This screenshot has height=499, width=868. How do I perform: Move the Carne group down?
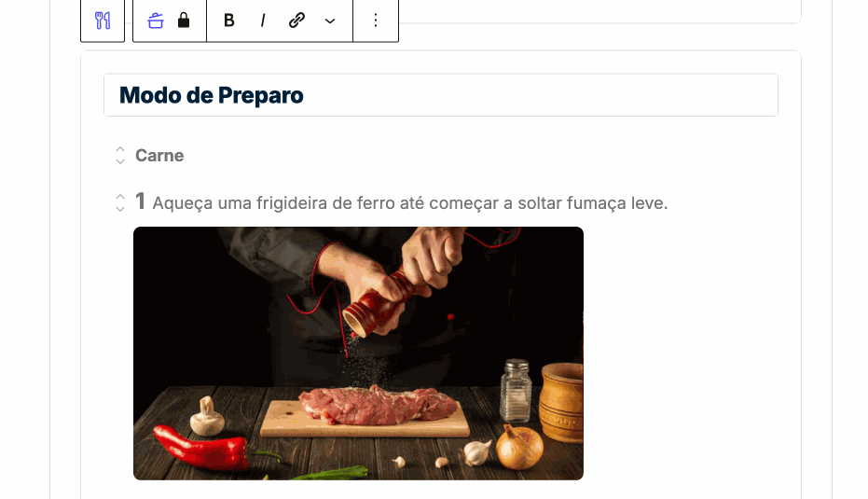(120, 161)
